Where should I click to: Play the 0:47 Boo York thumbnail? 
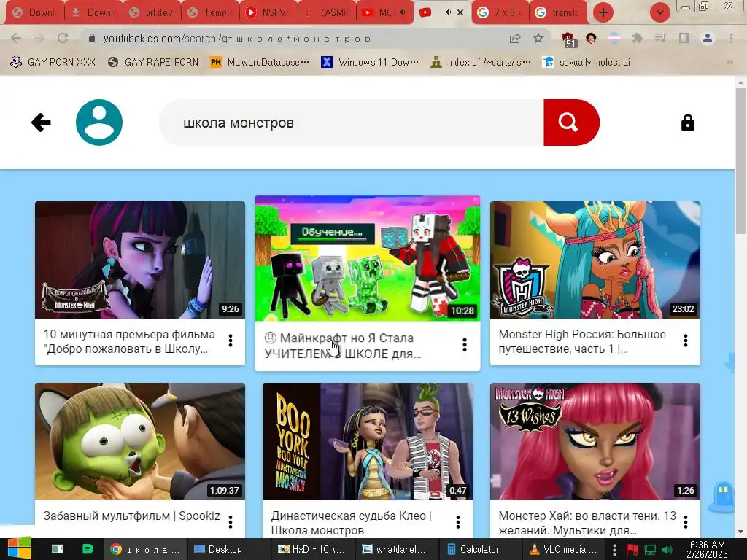click(368, 441)
